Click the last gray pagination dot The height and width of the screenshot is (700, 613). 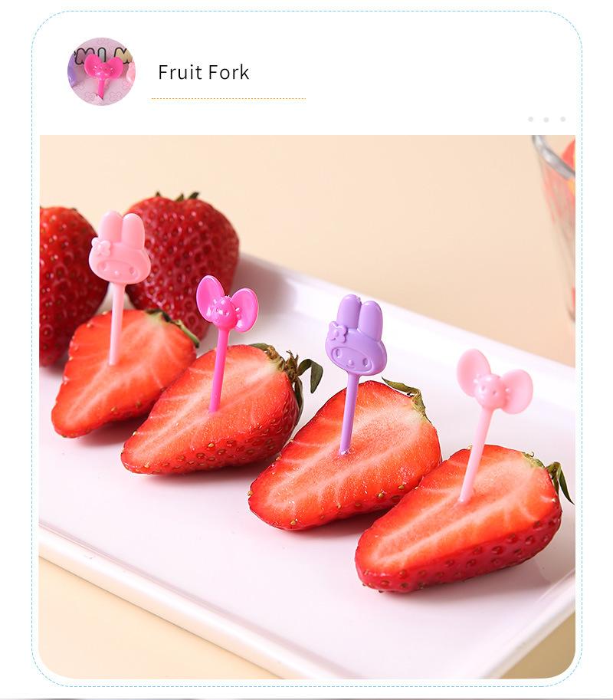[x=562, y=119]
